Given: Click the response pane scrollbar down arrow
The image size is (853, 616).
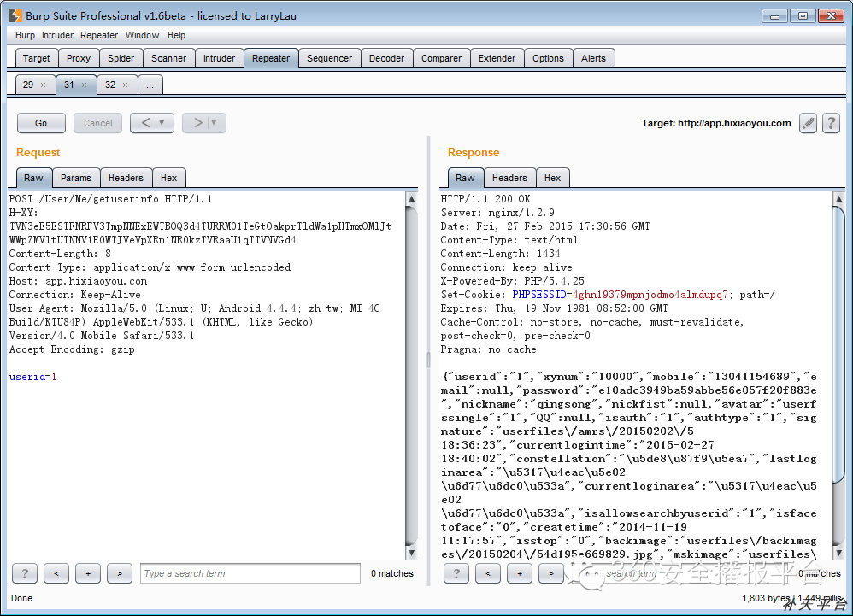Looking at the screenshot, I should point(838,553).
